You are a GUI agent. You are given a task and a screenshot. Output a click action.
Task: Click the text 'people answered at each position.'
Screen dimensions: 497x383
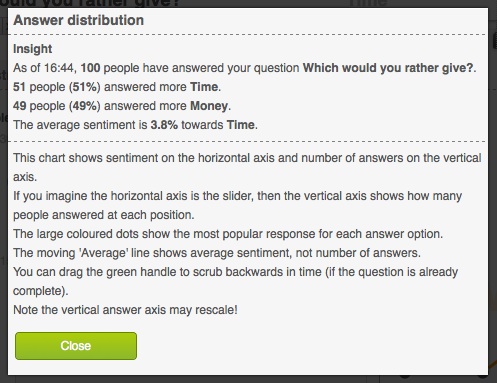pos(104,215)
